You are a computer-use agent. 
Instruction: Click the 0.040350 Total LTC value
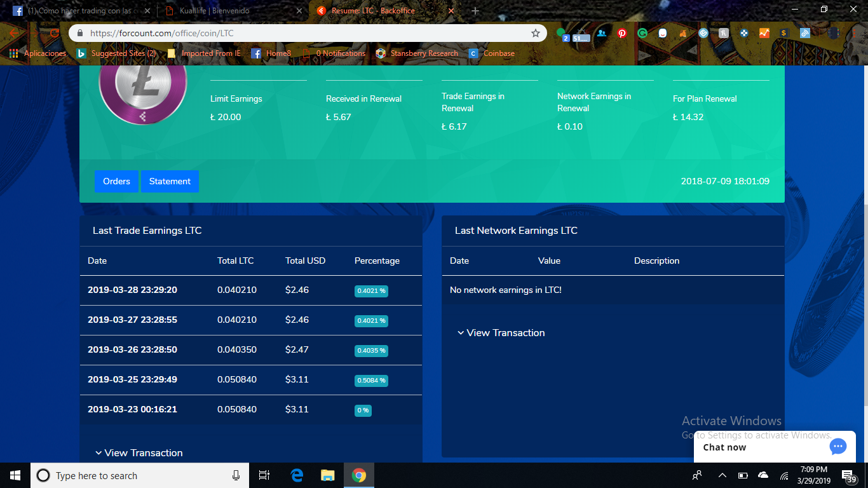[237, 350]
